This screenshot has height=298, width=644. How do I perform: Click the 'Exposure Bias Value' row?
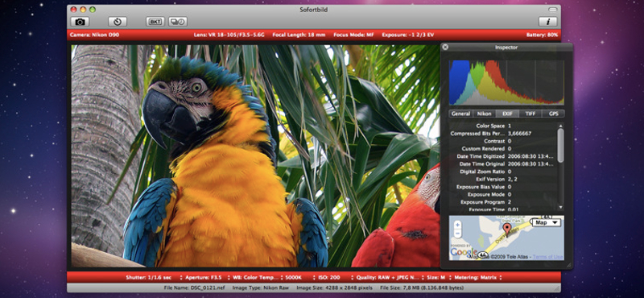(503, 187)
